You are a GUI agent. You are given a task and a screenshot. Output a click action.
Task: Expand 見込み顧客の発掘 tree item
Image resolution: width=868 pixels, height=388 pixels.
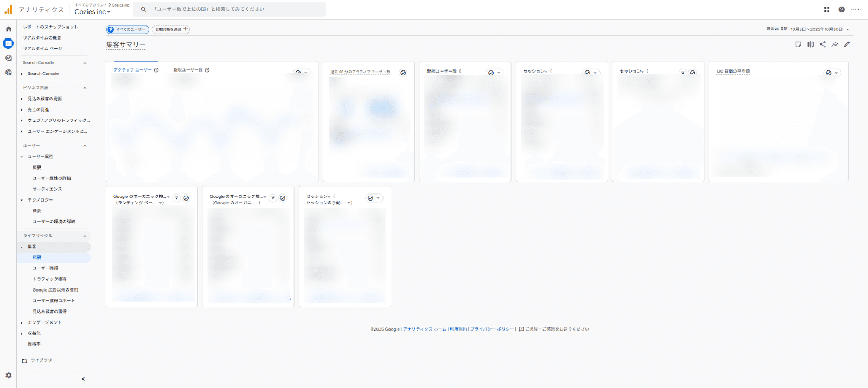22,99
